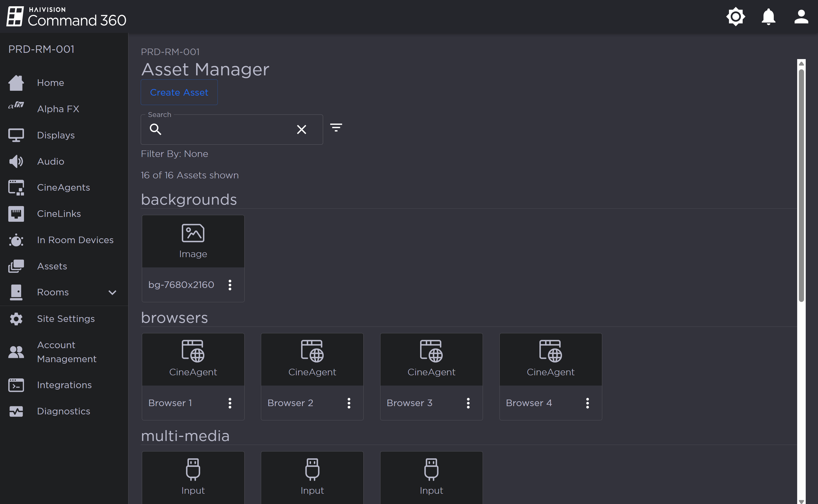
Task: Open Audio settings via speaker icon
Action: click(x=16, y=161)
